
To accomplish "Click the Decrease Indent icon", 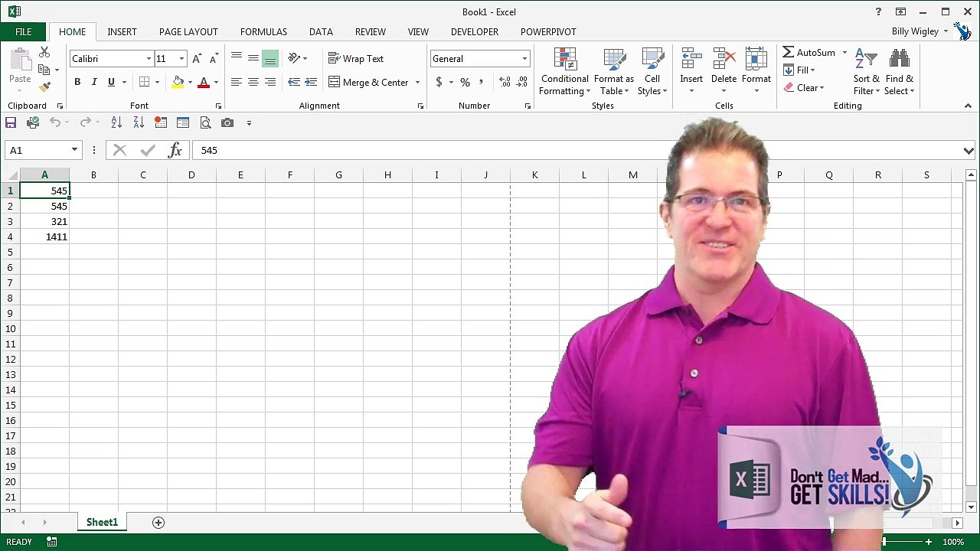I will click(294, 82).
